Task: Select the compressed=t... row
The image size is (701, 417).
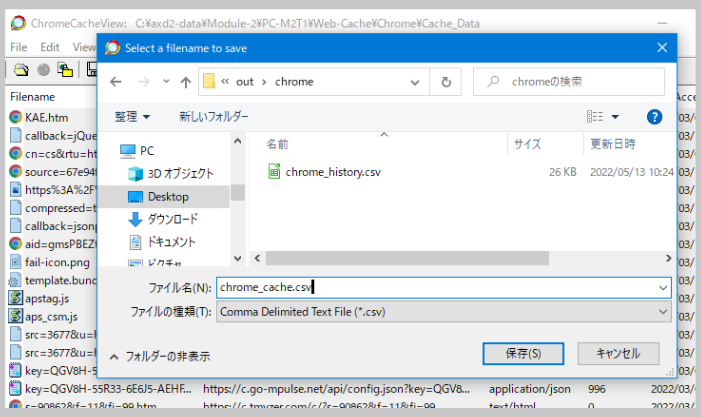Action: (52, 208)
